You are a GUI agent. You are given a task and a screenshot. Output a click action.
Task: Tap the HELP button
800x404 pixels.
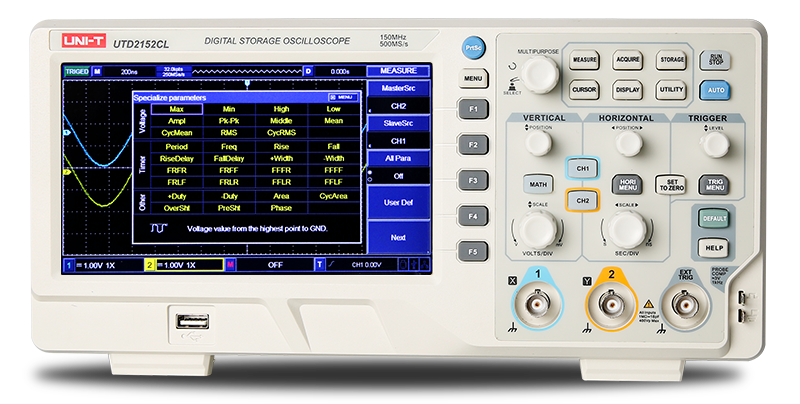pyautogui.click(x=714, y=248)
